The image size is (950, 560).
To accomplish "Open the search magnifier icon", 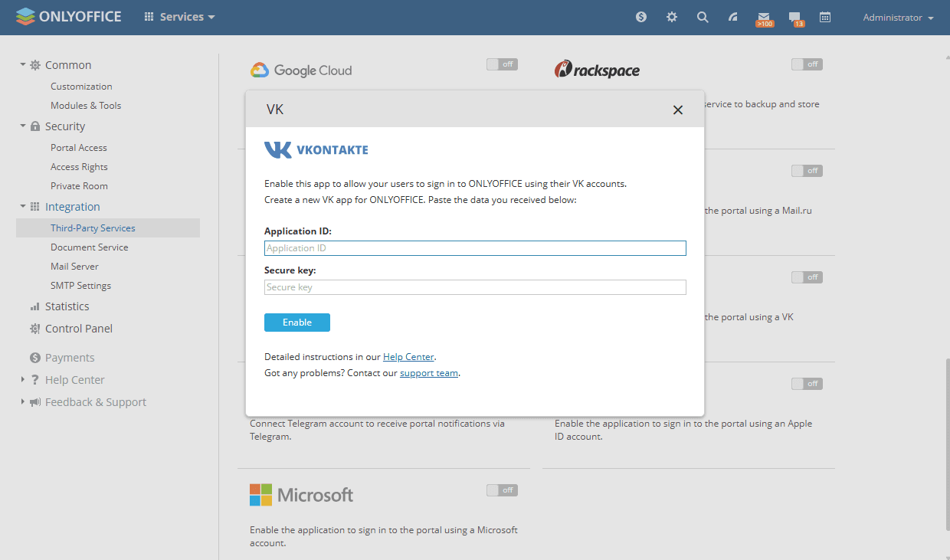I will (703, 17).
